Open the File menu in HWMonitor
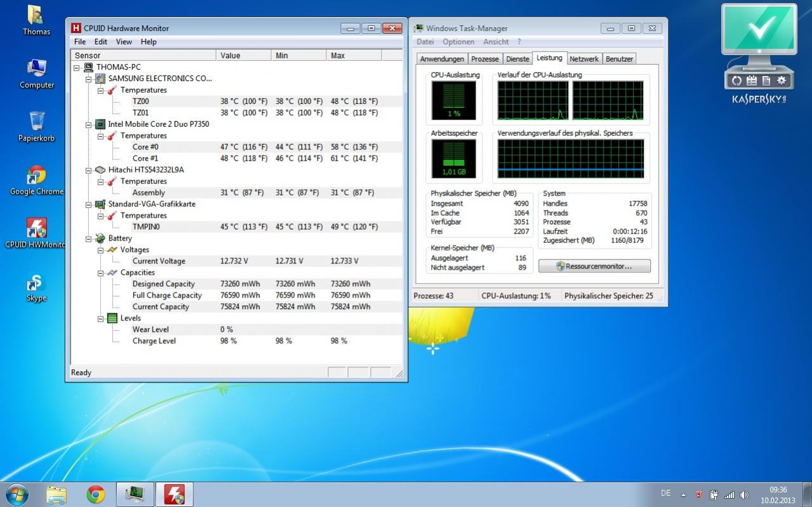812x507 pixels. [80, 42]
